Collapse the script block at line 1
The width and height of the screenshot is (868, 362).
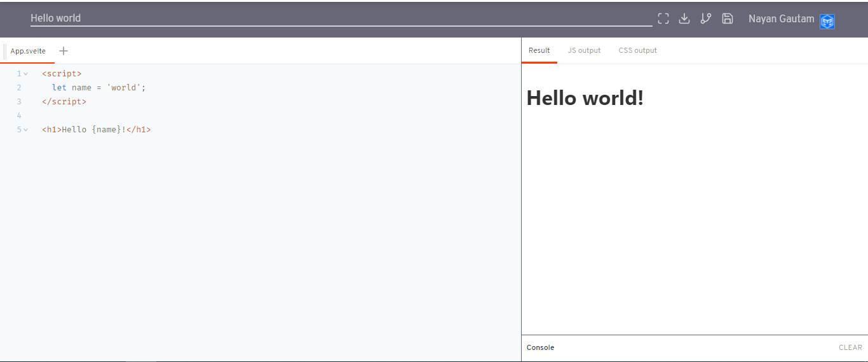(x=26, y=74)
